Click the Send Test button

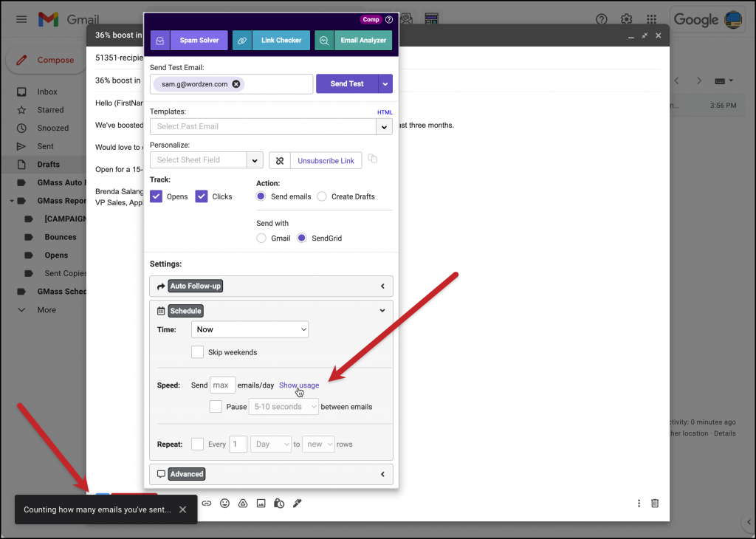[x=348, y=83]
